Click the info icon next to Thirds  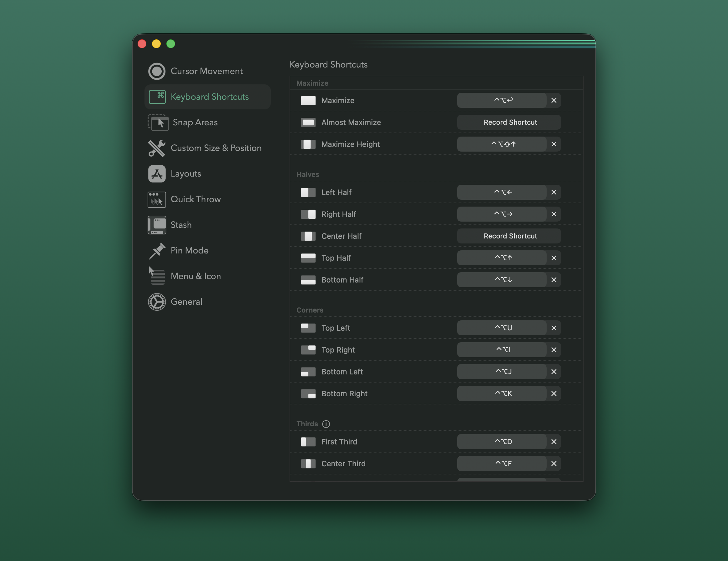coord(326,424)
